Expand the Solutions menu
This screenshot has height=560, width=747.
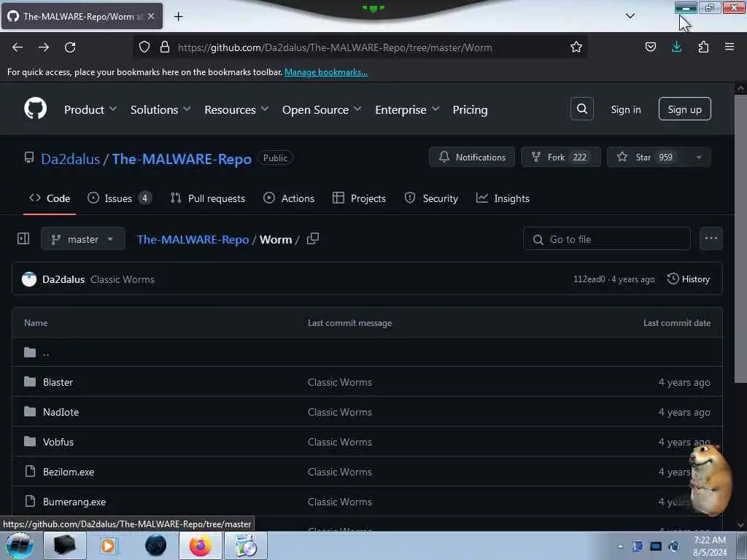[x=160, y=109]
